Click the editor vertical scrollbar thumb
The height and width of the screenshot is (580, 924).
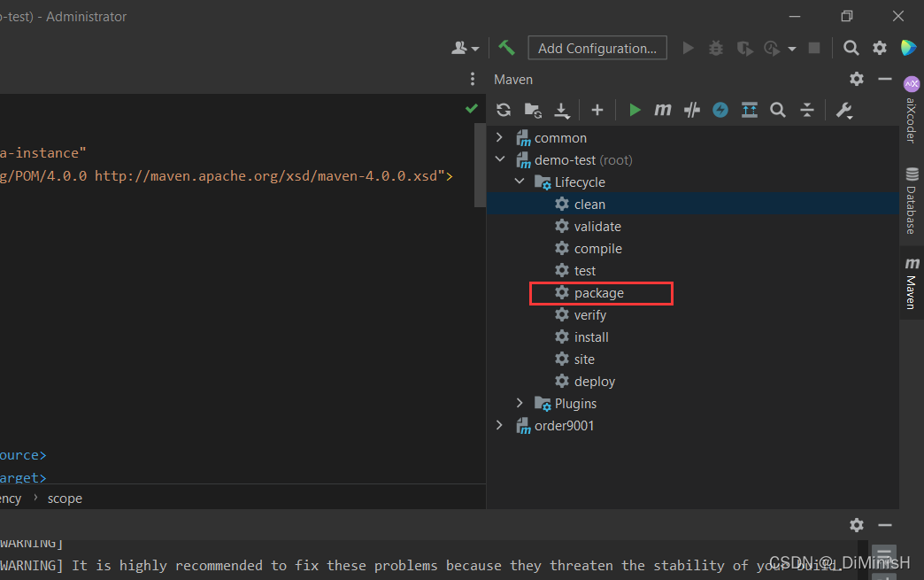click(480, 165)
